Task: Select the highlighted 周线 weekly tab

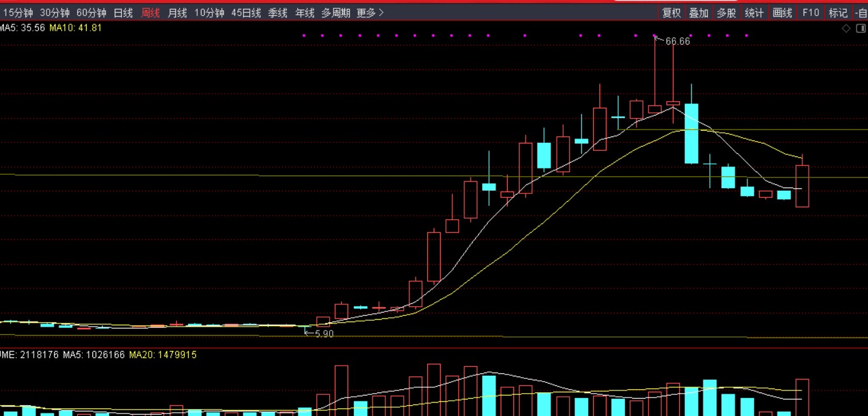Action: [151, 13]
